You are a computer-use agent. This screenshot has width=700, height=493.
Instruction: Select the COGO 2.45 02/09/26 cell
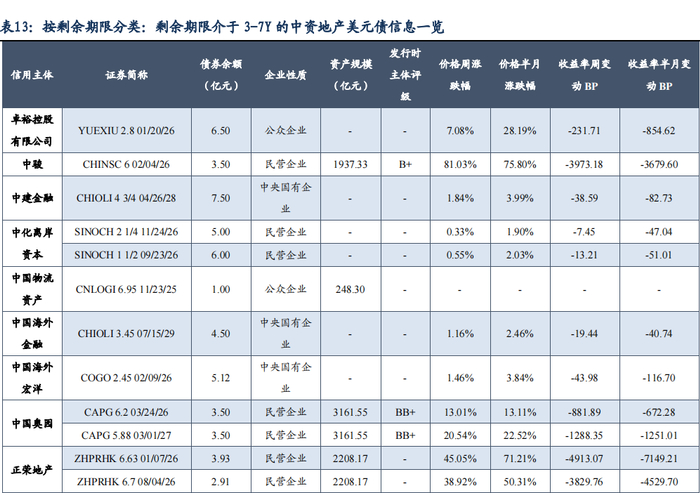tap(126, 378)
